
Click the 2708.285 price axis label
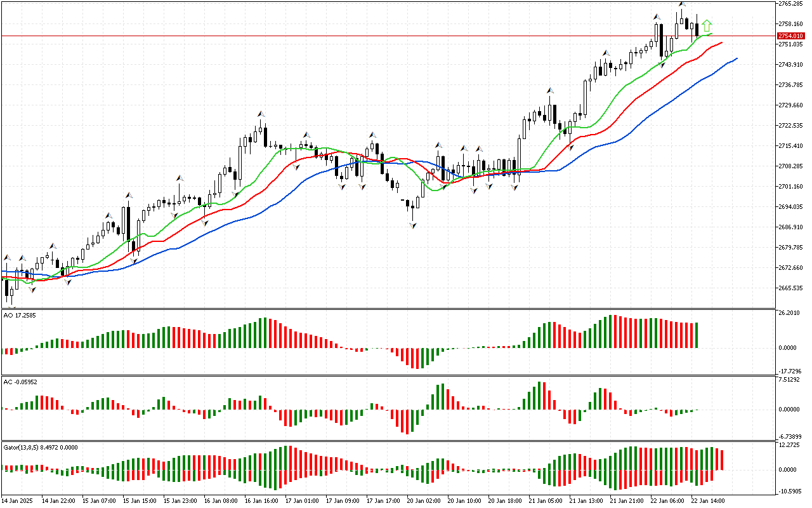[x=790, y=166]
